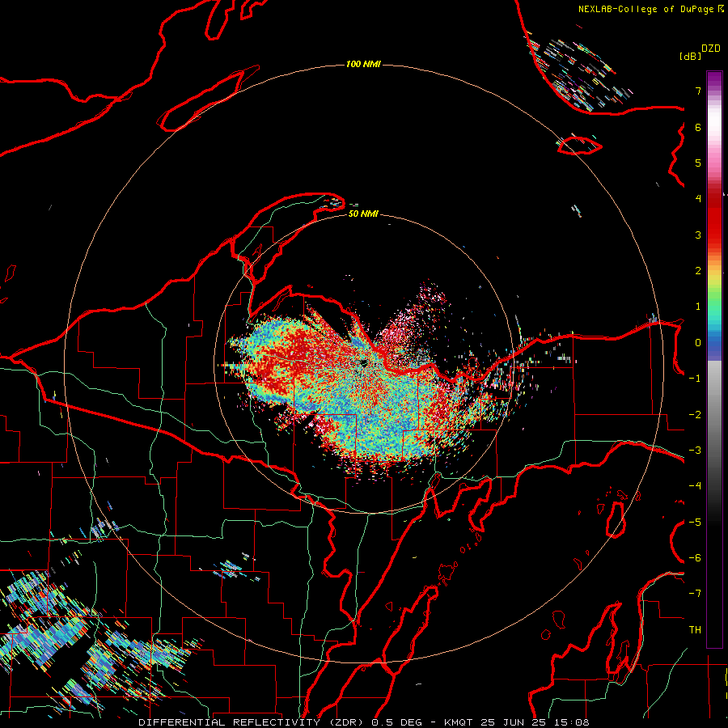Click the 1 value on color scale
The width and height of the screenshot is (728, 728).
coord(698,307)
